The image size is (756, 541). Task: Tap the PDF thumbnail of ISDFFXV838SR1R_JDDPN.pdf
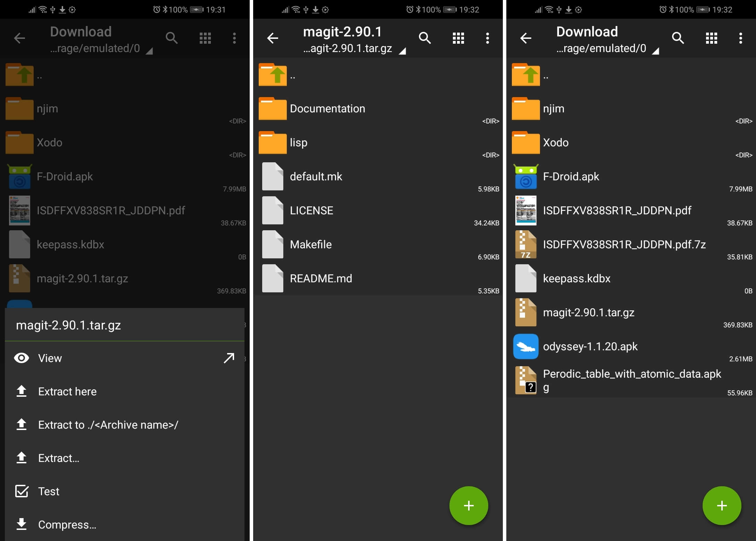526,211
